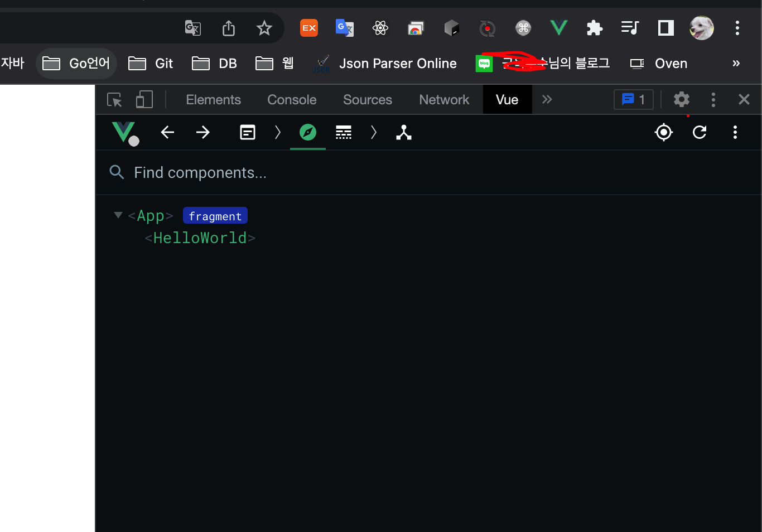Open the orange EX extension

point(309,28)
